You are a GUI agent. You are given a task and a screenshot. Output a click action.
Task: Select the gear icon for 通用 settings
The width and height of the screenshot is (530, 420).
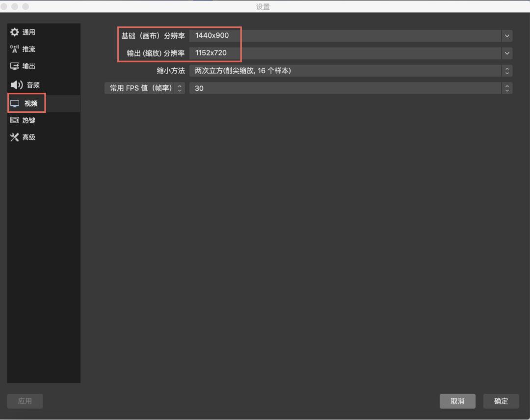pyautogui.click(x=14, y=31)
